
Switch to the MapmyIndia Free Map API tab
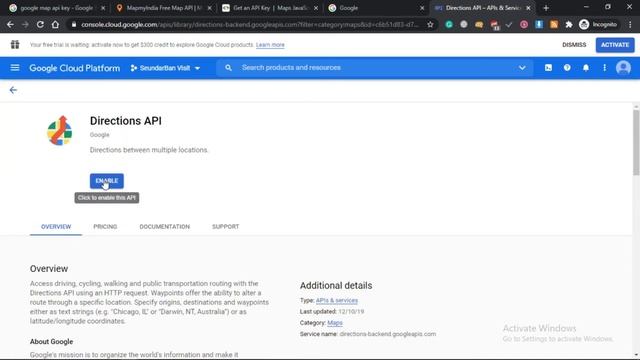pyautogui.click(x=163, y=8)
